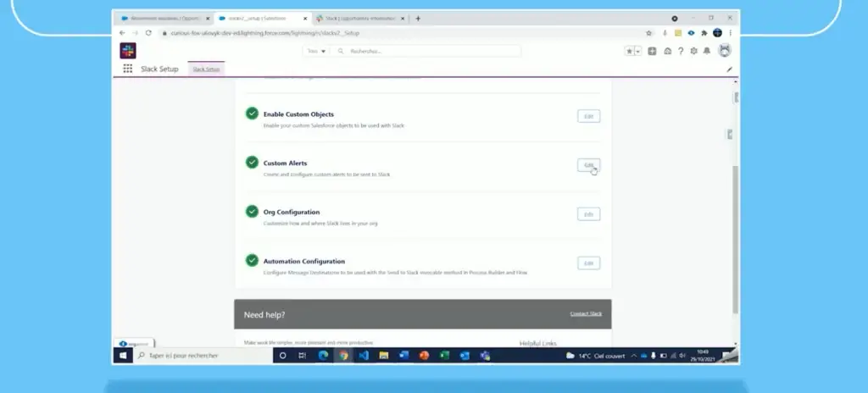Open the Contact Slack link
This screenshot has width=868, height=393.
click(587, 314)
